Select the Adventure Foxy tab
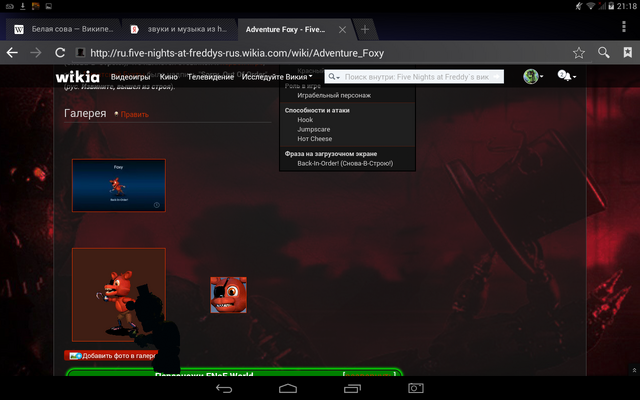This screenshot has width=640, height=400. (286, 29)
